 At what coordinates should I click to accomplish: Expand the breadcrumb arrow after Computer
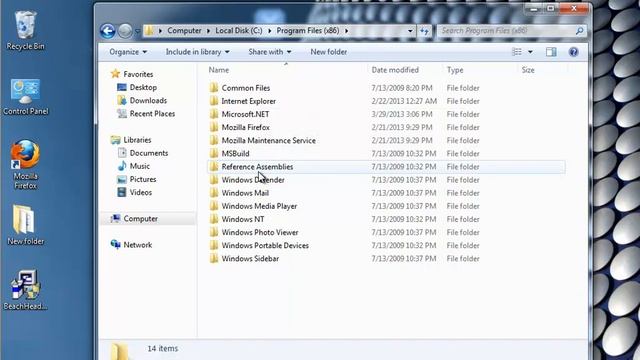[209, 31]
